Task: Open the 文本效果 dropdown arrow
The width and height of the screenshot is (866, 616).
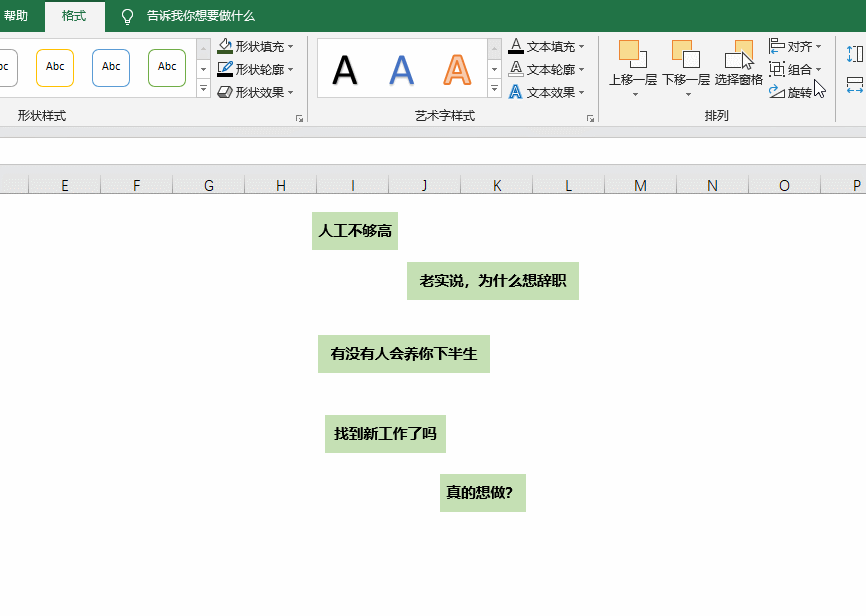Action: (x=582, y=92)
